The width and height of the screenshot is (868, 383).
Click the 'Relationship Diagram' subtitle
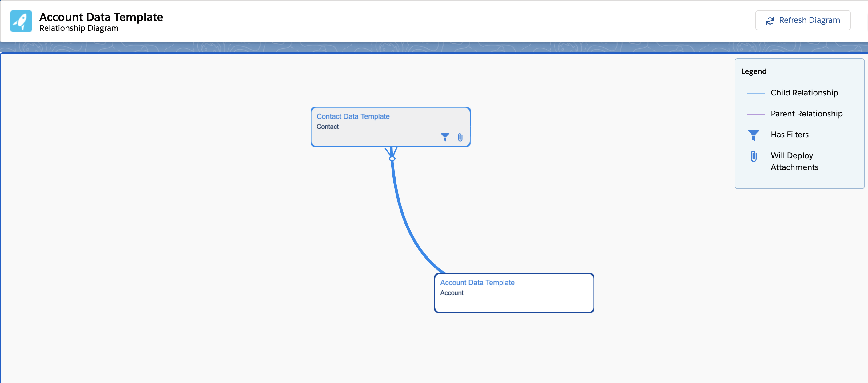tap(79, 28)
